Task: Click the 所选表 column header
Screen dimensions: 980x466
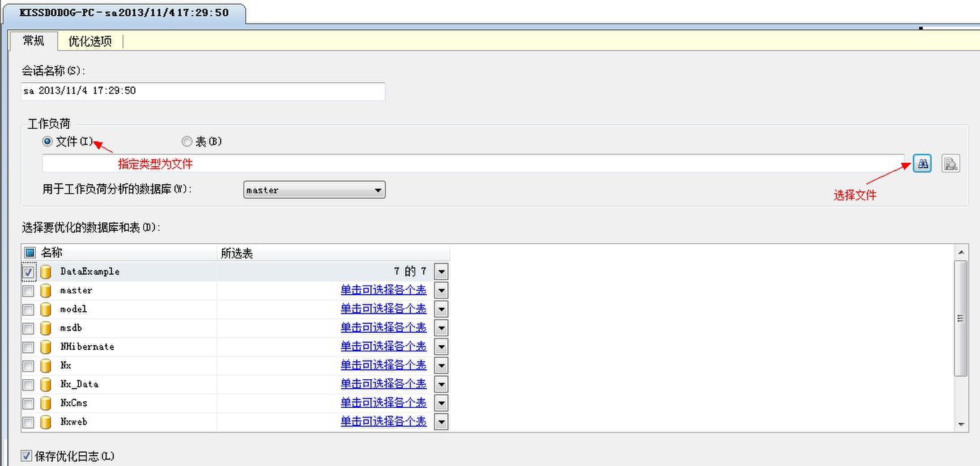Action: click(333, 253)
